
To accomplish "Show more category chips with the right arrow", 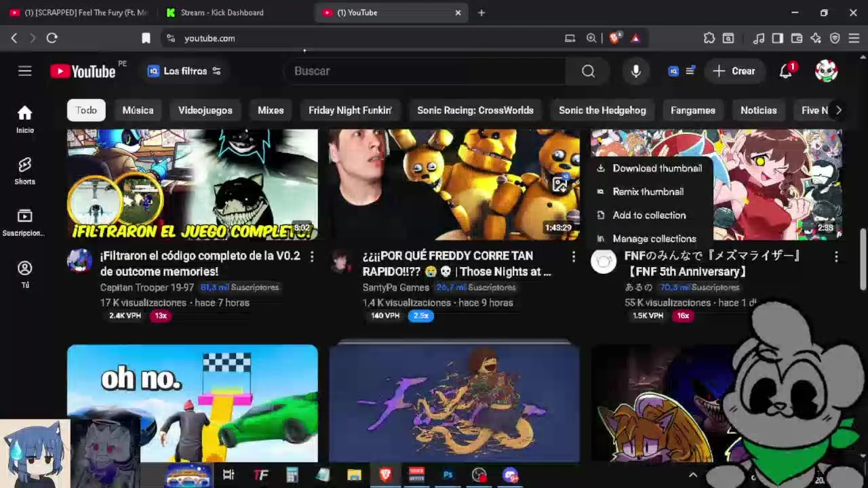I will 839,110.
